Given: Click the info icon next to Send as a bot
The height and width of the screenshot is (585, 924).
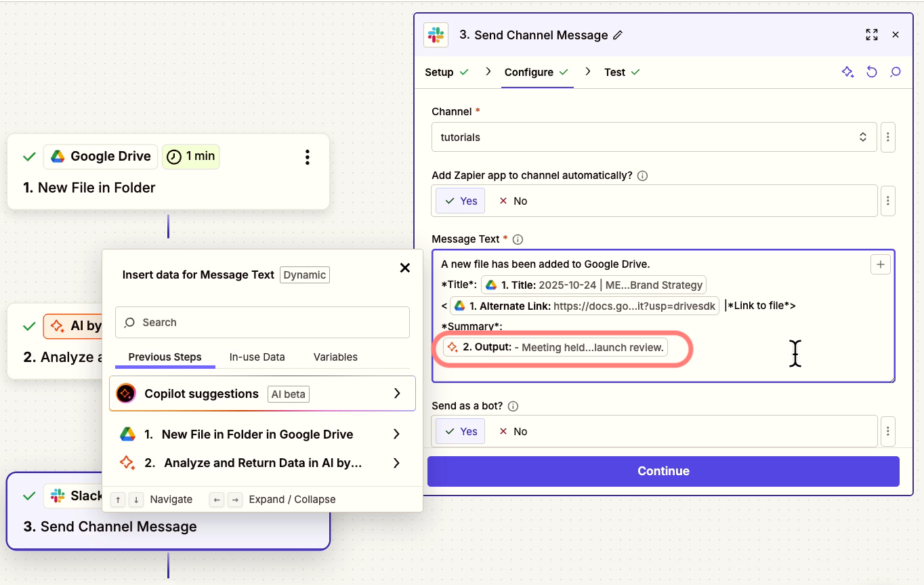Looking at the screenshot, I should point(513,407).
